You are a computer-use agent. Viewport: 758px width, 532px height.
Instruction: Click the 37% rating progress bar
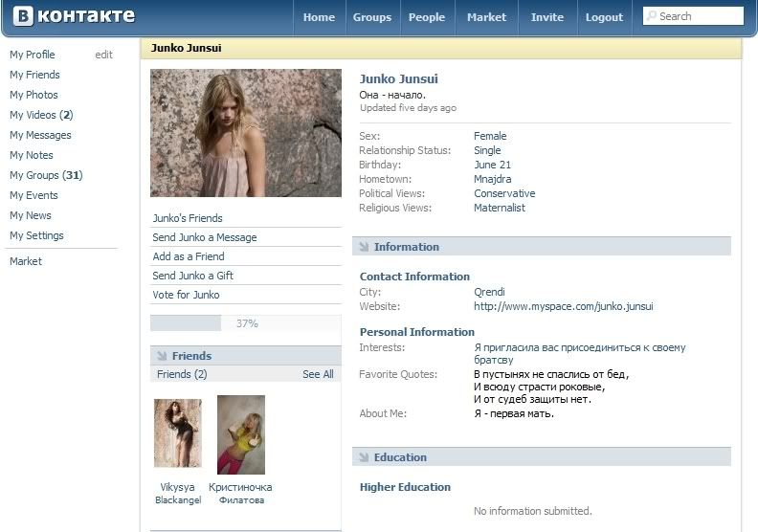coord(246,323)
